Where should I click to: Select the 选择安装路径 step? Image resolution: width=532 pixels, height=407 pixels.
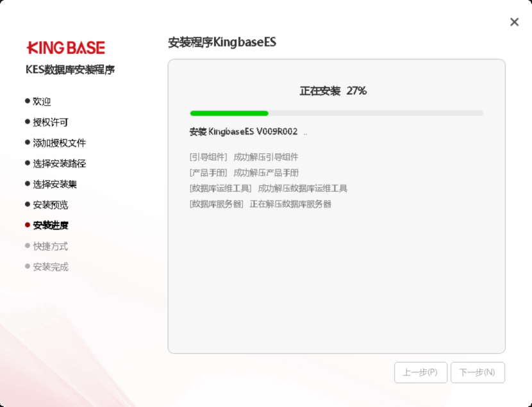59,163
